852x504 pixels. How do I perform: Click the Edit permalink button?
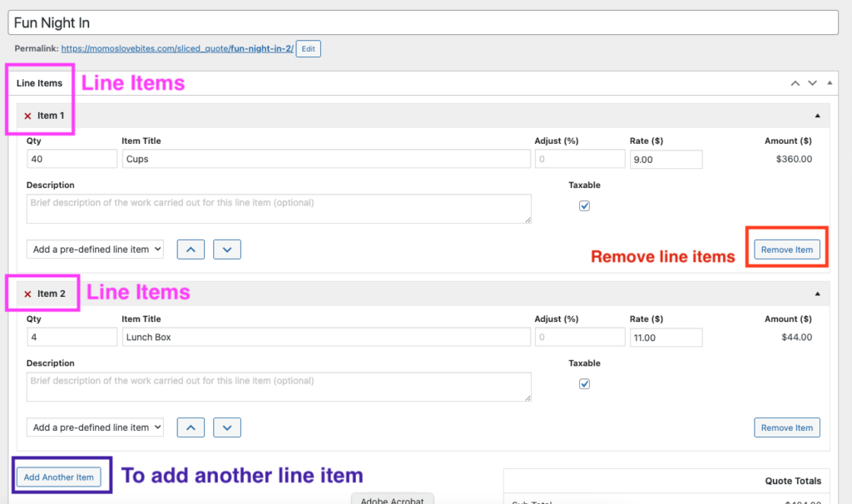coord(309,49)
